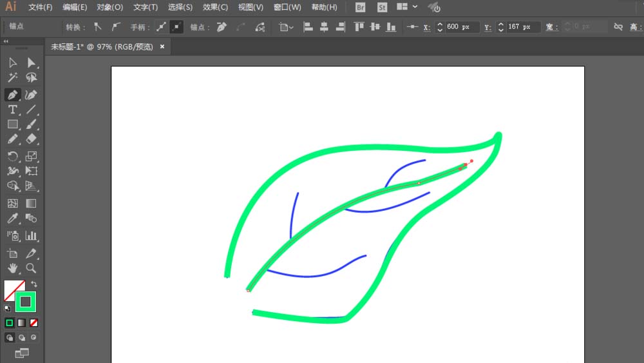Select the Hand tool
Viewport: 644px width, 363px height.
(x=12, y=268)
